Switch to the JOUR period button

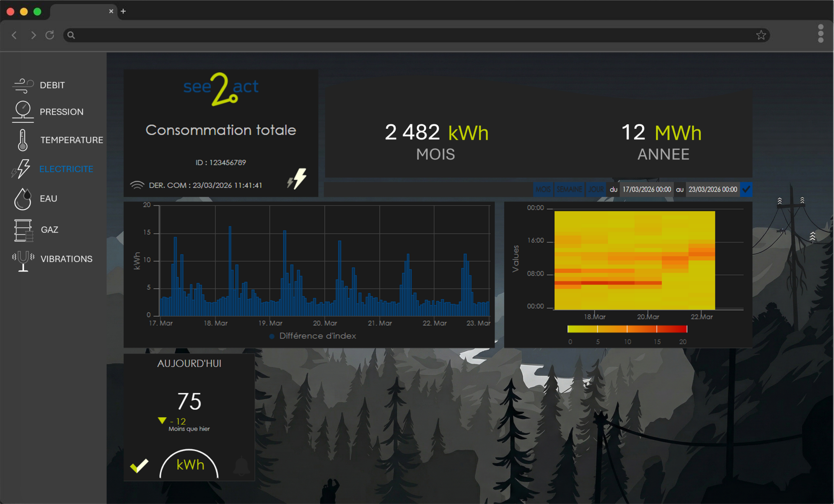click(595, 189)
